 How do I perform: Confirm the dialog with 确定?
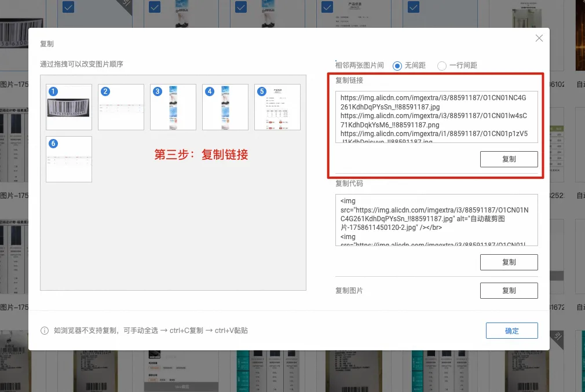click(x=511, y=331)
